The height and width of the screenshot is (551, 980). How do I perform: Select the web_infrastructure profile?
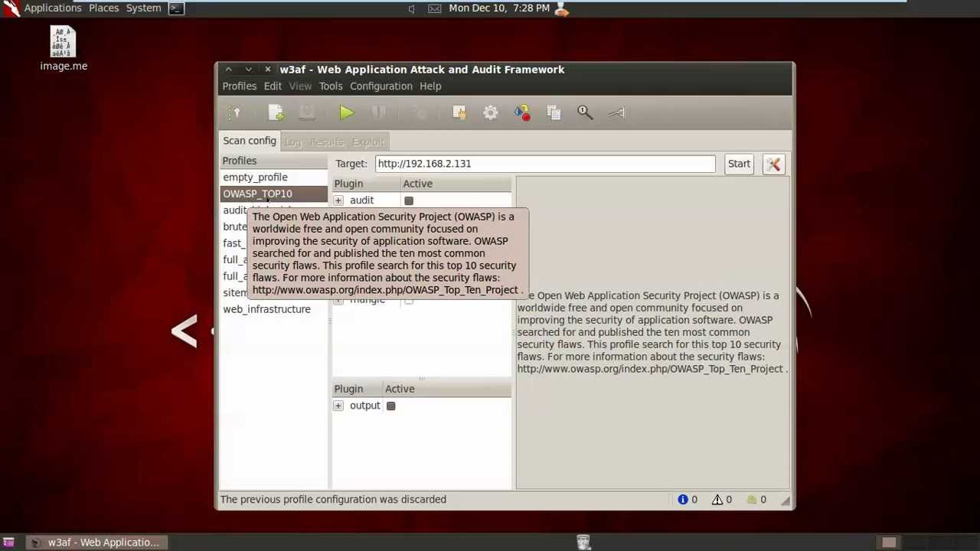coord(274,309)
